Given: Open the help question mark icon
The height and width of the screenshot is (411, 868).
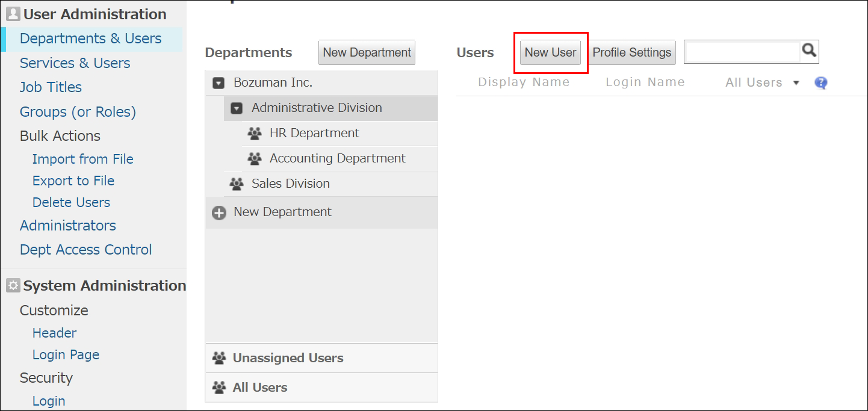Looking at the screenshot, I should click(820, 82).
